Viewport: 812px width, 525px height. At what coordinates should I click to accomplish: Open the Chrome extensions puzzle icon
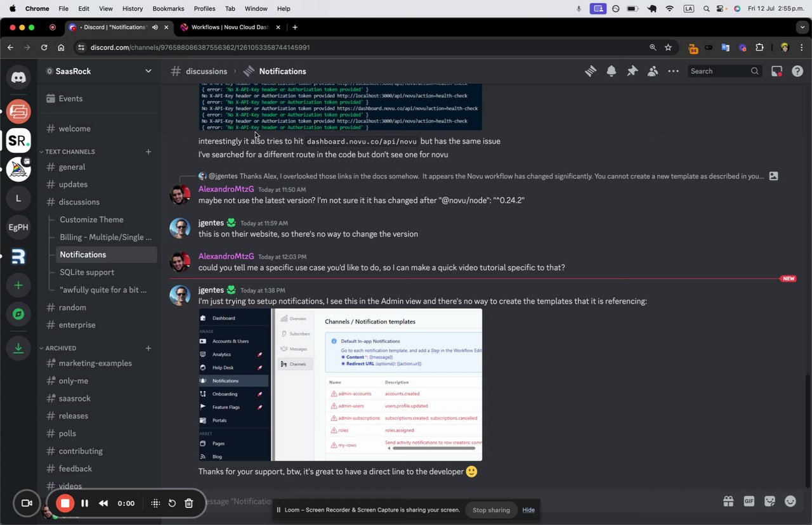[x=759, y=47]
